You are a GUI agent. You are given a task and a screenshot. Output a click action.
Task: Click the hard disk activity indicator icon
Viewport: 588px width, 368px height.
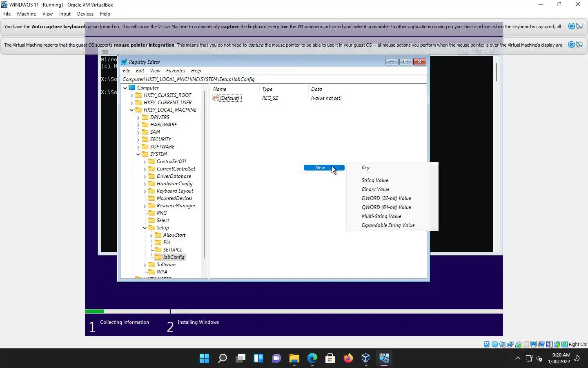487,344
